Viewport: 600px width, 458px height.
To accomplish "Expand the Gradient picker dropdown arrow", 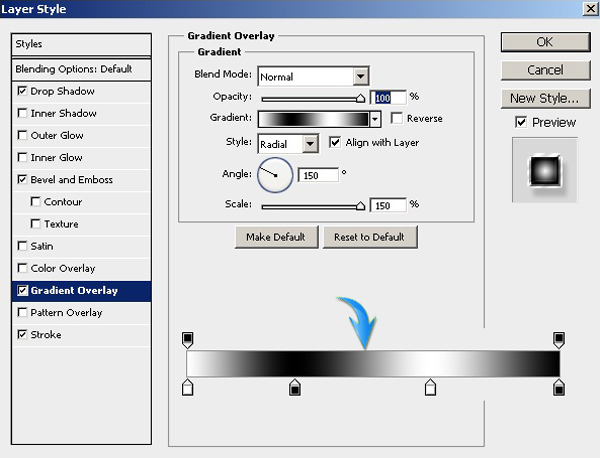I will 375,118.
